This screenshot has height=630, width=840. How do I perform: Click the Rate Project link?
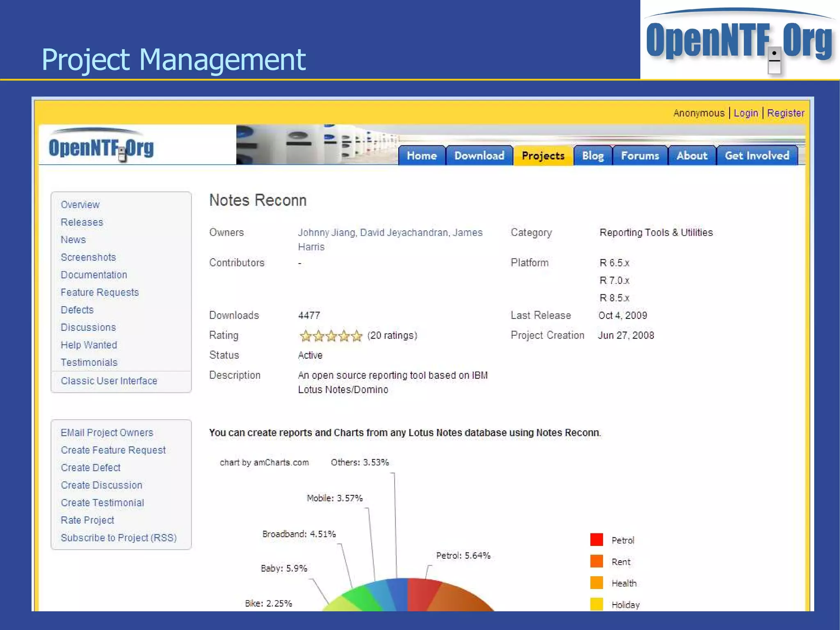point(87,520)
